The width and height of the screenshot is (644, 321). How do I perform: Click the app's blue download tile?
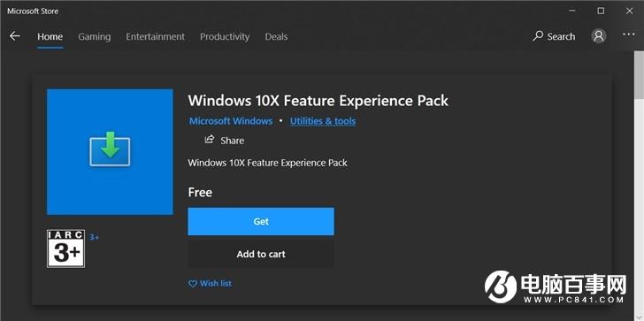(x=110, y=152)
